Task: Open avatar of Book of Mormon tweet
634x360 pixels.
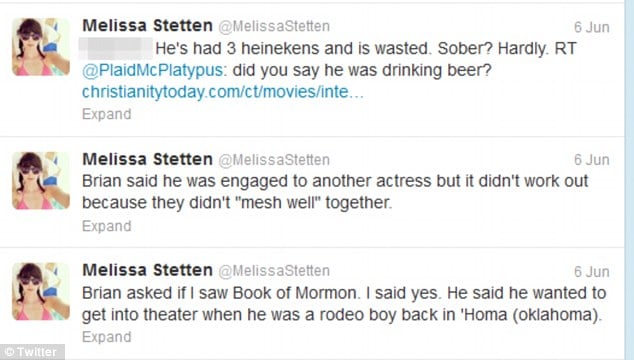Action: 41,292
